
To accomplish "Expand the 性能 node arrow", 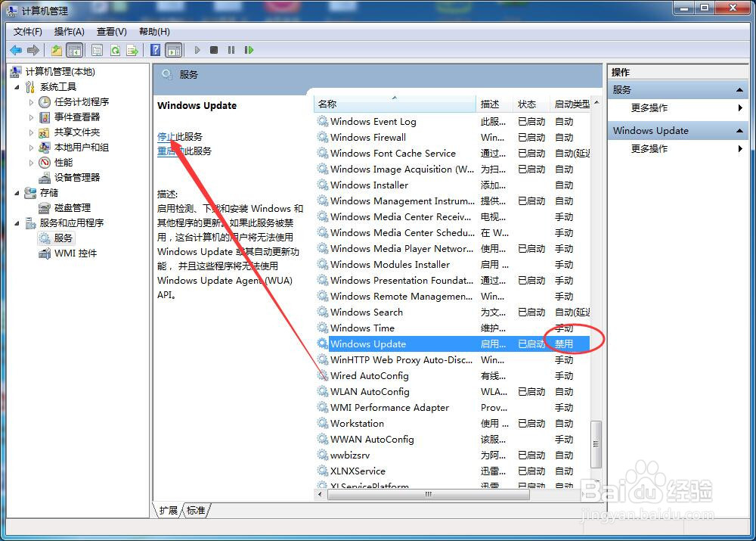I will (31, 163).
